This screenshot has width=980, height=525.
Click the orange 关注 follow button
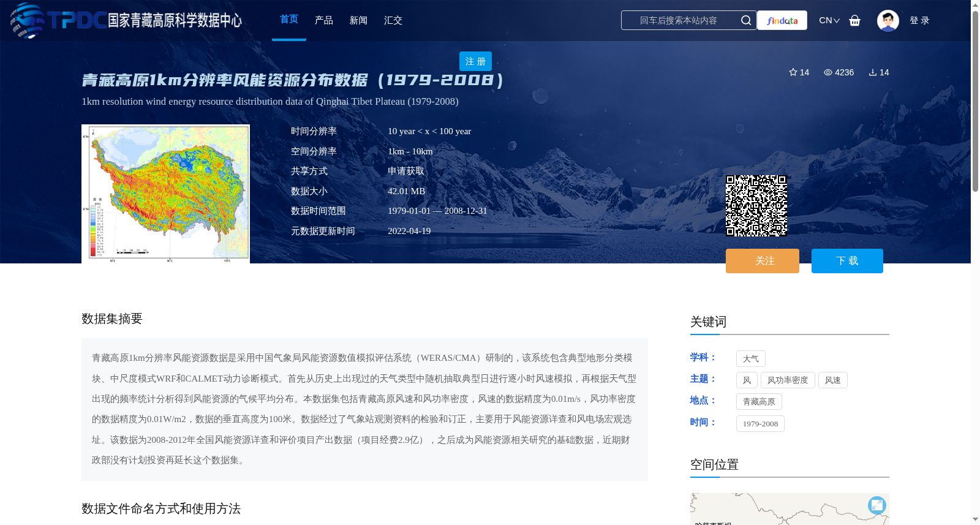pos(763,261)
